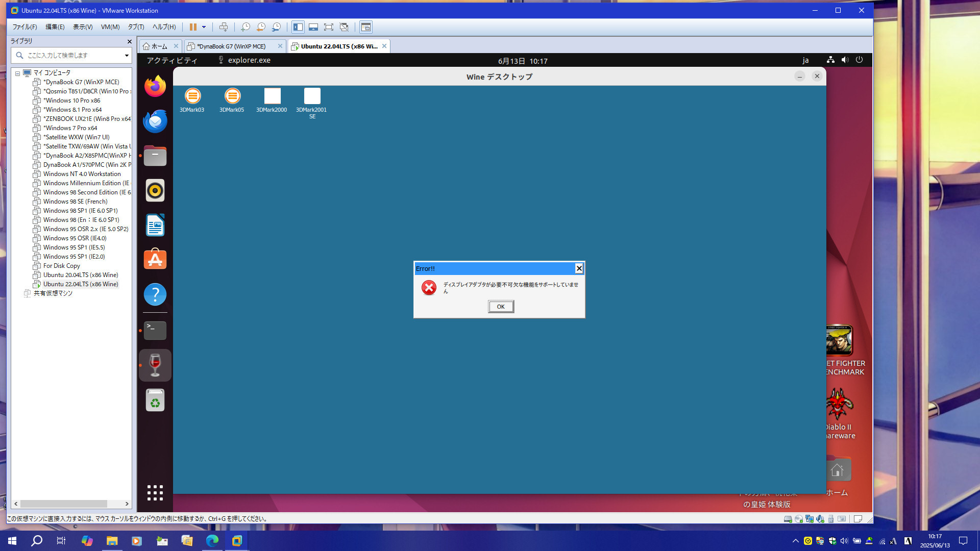Click the VMware status bar hard disk icon
Screen dimensions: 980x551
(x=788, y=519)
